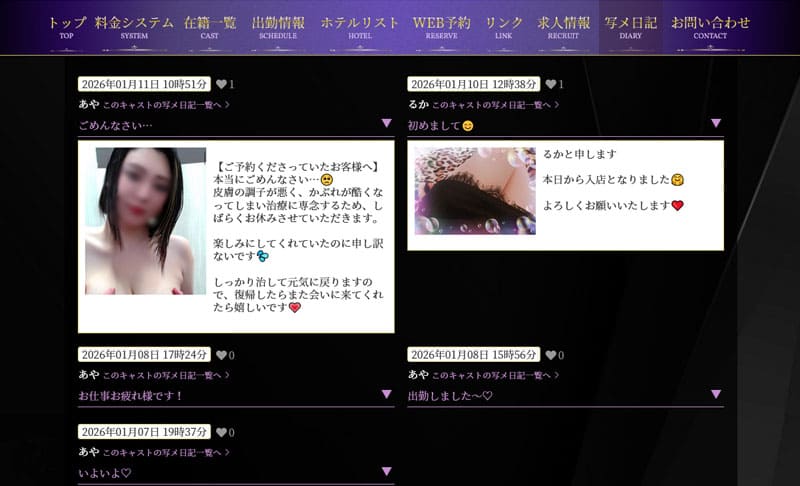Click the text るかと申します
The image size is (800, 486).
580,154
